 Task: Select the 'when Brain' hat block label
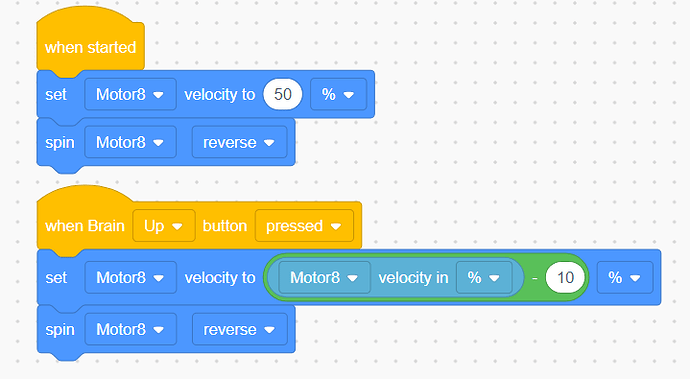click(85, 226)
